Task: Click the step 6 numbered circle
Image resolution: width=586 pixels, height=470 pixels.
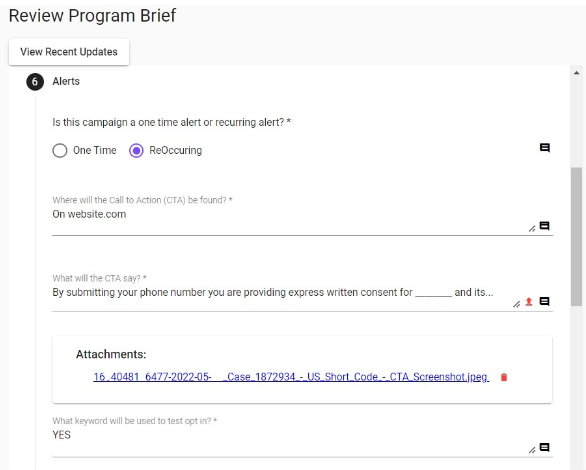Action: [x=35, y=81]
